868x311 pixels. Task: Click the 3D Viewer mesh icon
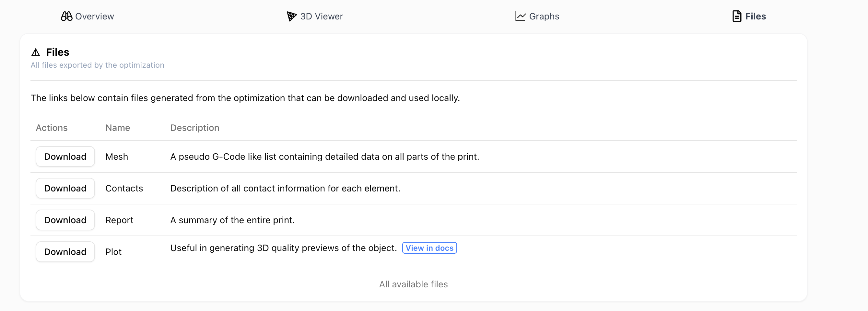[x=291, y=16]
